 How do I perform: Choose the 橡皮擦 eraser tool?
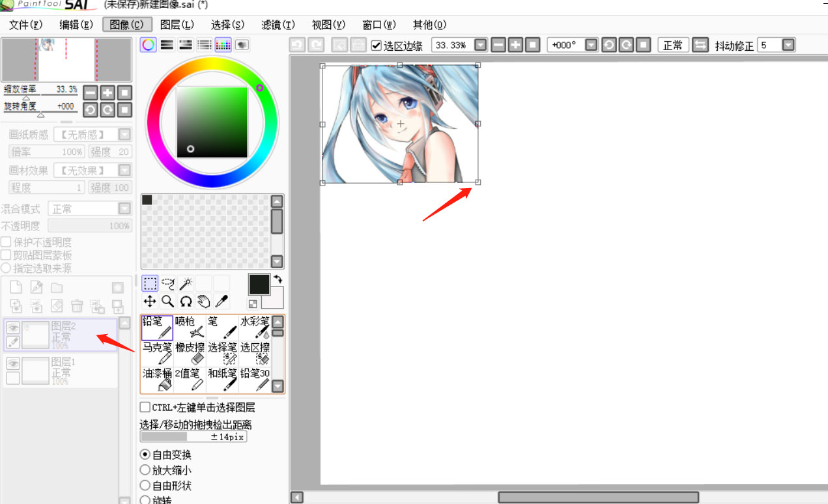190,354
